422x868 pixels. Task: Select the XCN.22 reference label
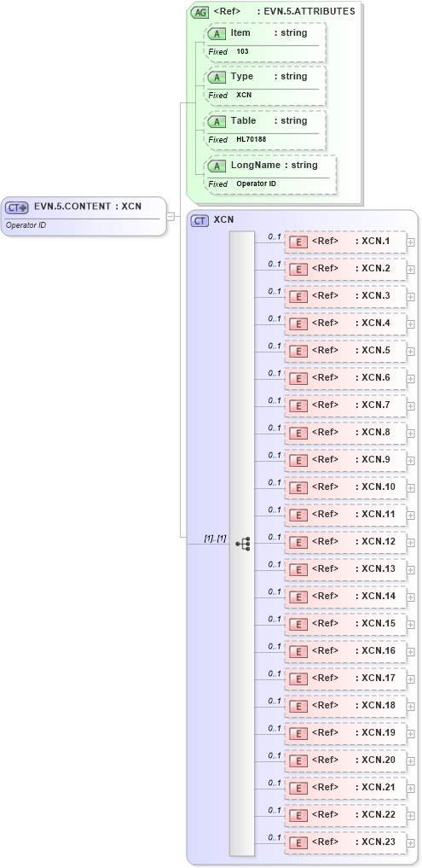[354, 814]
